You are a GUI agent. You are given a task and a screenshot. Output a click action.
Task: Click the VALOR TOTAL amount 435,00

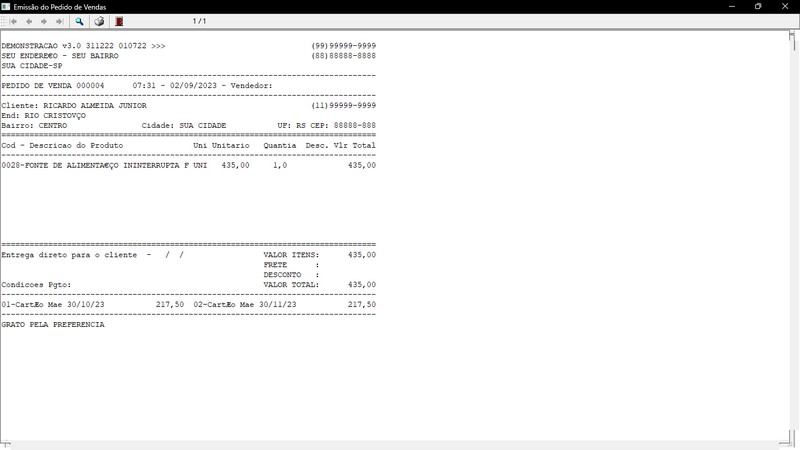coord(361,285)
